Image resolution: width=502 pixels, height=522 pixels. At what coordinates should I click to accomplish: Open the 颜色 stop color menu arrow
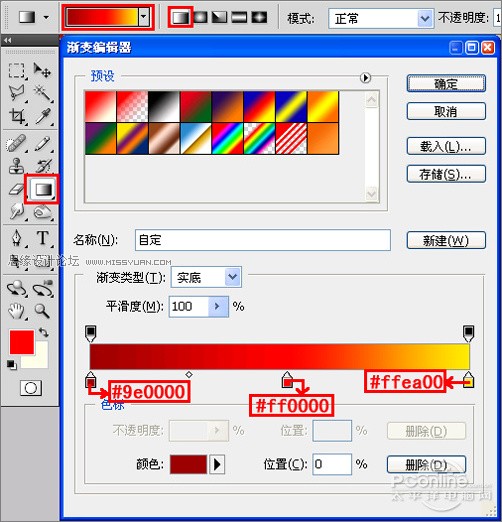pyautogui.click(x=217, y=464)
